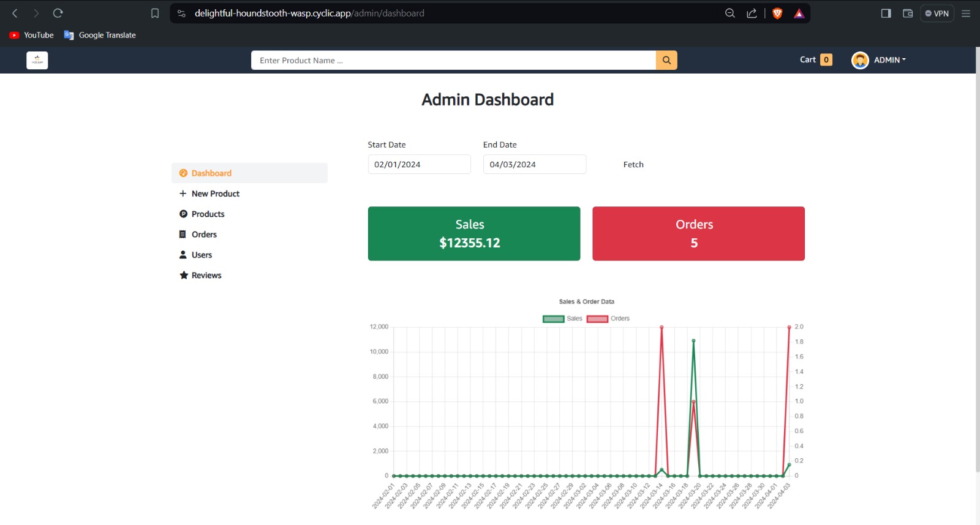980x525 pixels.
Task: Click the orange search magnifier button
Action: pos(666,60)
